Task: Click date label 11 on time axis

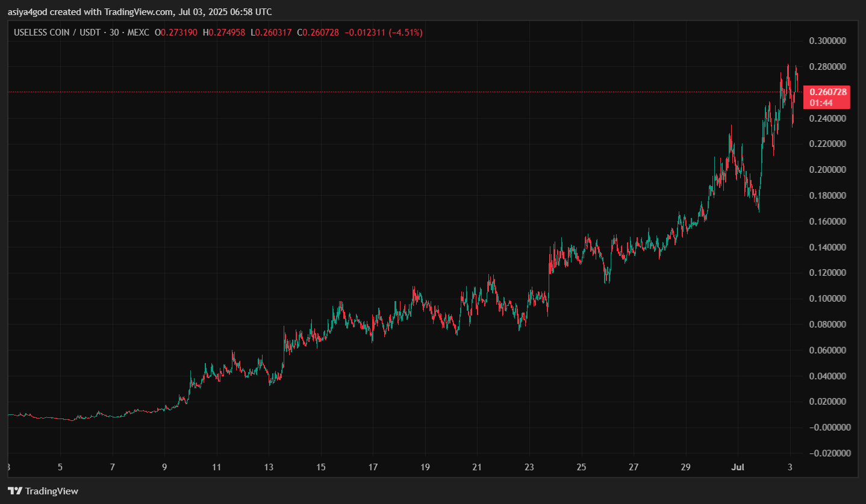Action: pos(217,467)
